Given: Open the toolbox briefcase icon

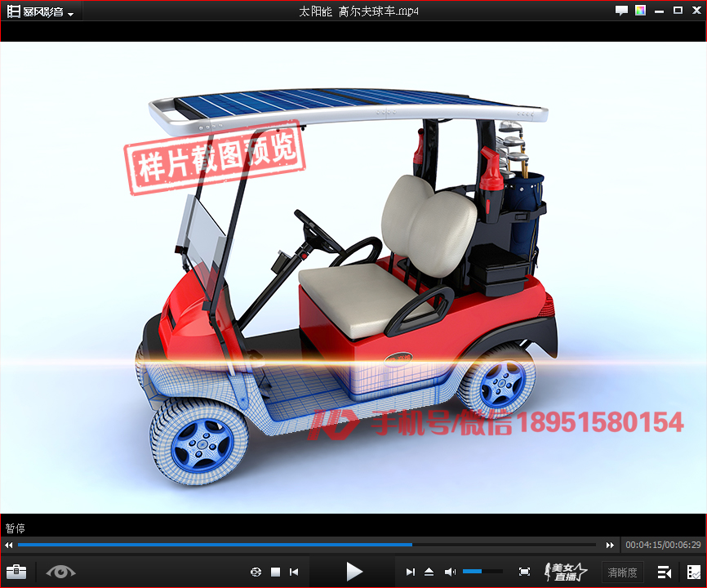Looking at the screenshot, I should point(16,572).
